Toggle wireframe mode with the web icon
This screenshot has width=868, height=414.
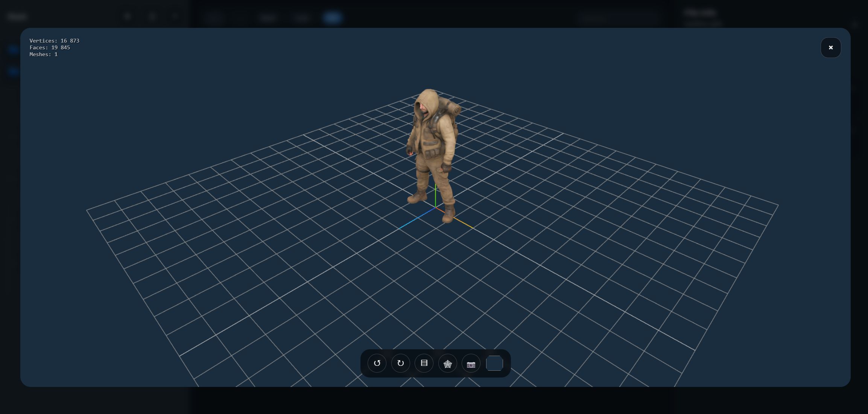point(447,364)
